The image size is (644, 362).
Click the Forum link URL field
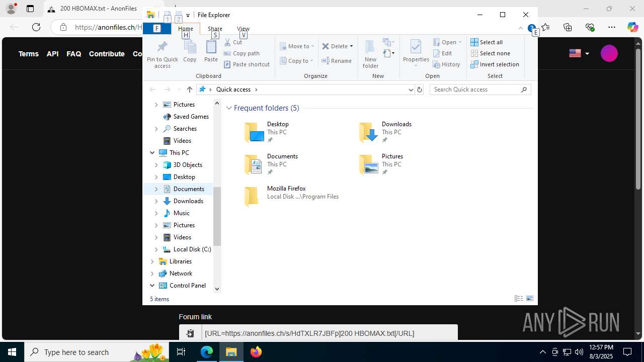coord(330,333)
